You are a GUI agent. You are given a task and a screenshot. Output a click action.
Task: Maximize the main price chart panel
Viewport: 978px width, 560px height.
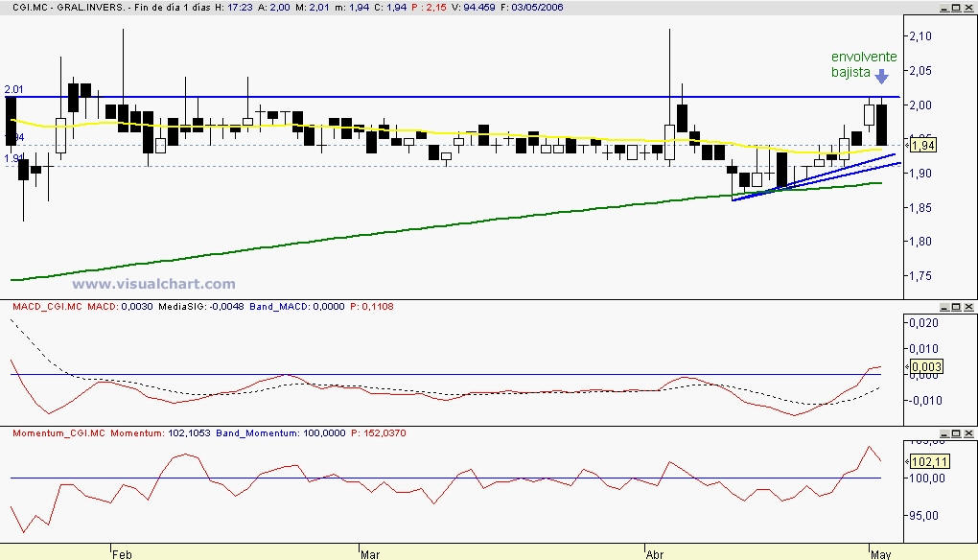(956, 7)
